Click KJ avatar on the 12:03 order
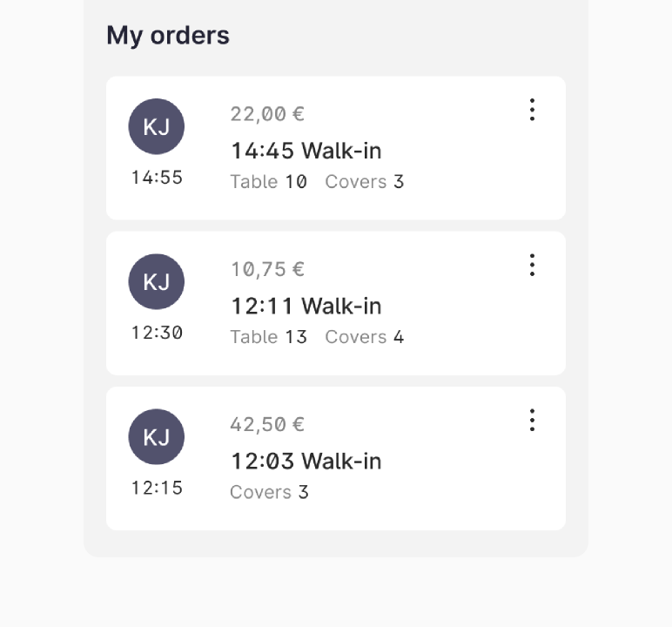 point(157,437)
